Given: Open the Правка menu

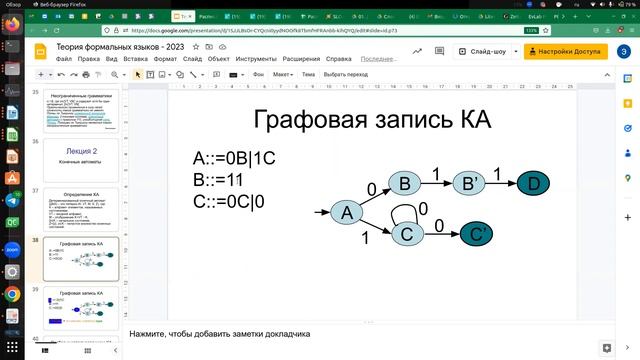Looking at the screenshot, I should [89, 59].
